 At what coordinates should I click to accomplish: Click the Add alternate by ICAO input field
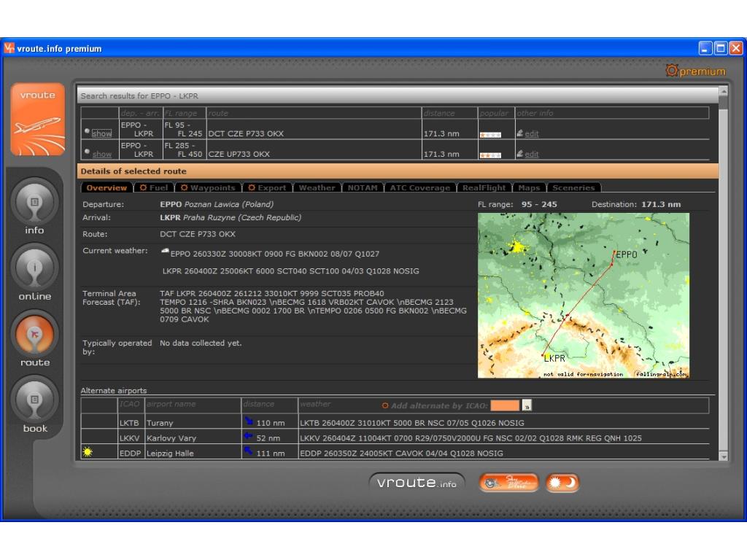pos(505,405)
